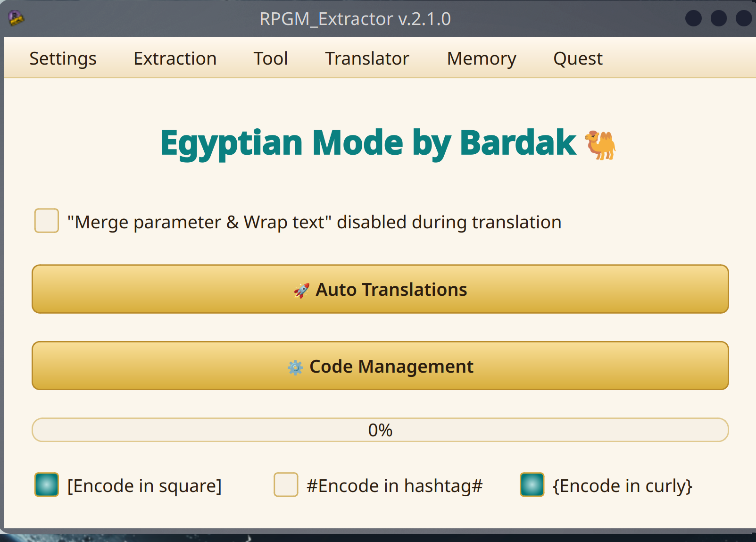The width and height of the screenshot is (756, 542).
Task: Click the middle window control circle
Action: (718, 18)
